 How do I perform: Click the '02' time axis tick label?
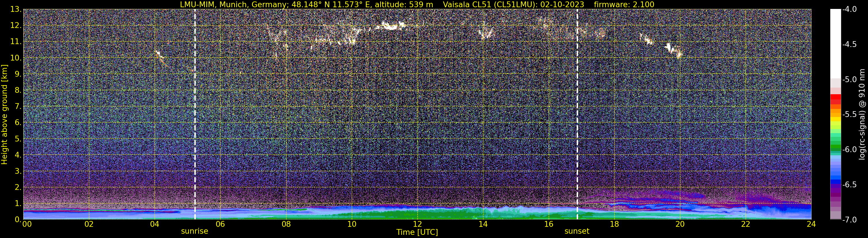click(x=89, y=224)
